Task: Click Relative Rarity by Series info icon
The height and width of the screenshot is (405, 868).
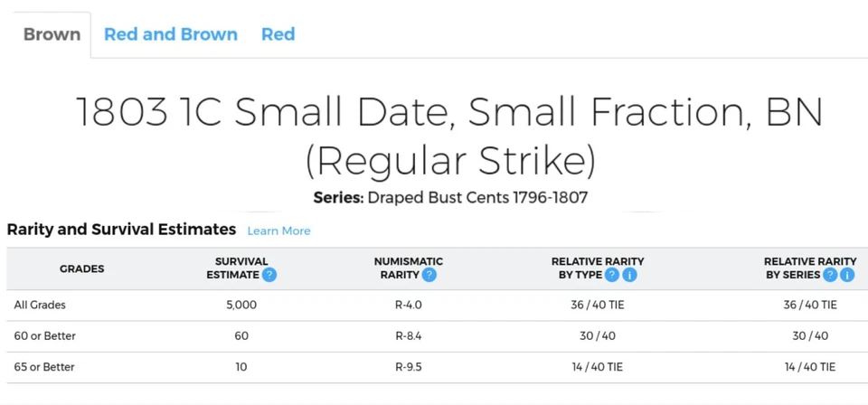Action: coord(847,275)
